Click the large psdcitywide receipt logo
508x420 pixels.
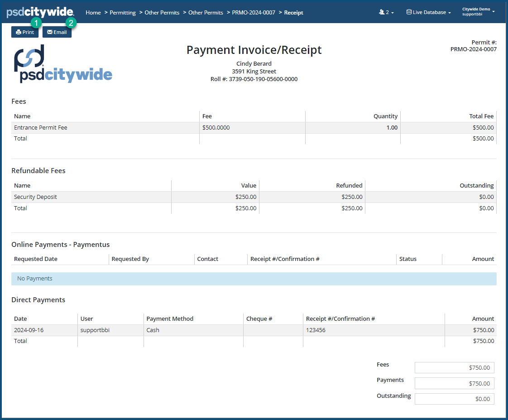(63, 64)
